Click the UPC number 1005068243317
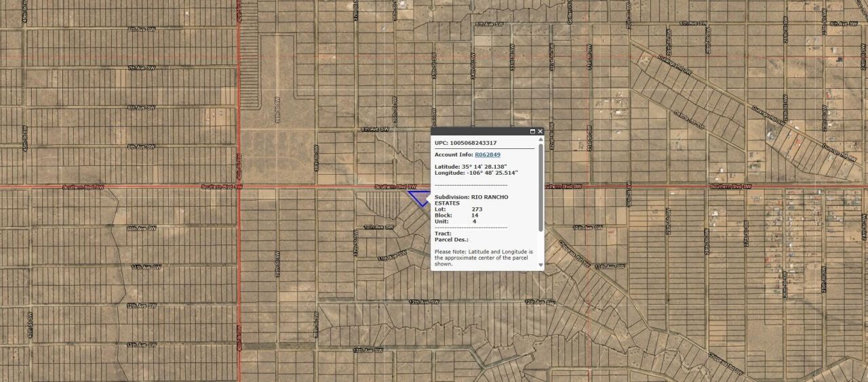 pyautogui.click(x=473, y=143)
